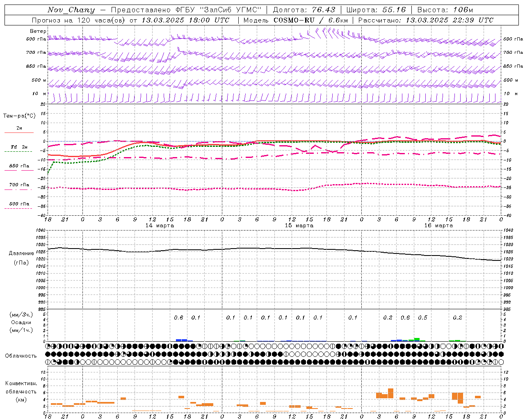The height and width of the screenshot is (420, 525).
Task: Select the 0.5 precipitation value
Action: (x=422, y=318)
